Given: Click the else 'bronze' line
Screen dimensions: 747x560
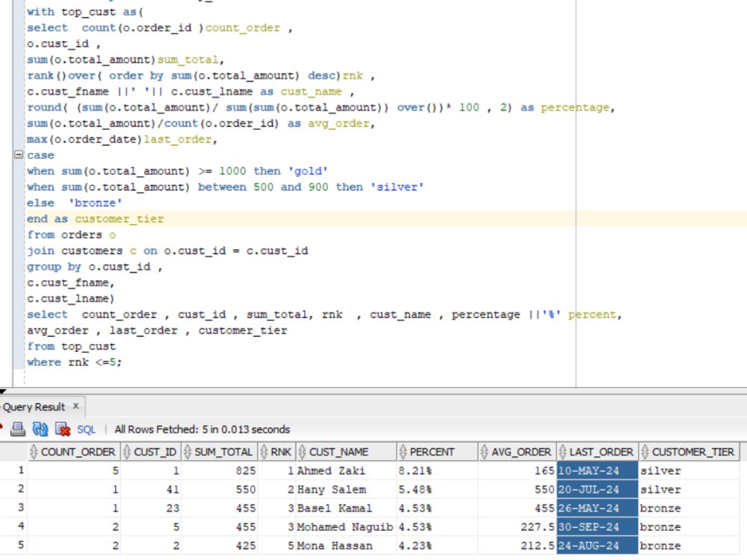Looking at the screenshot, I should [74, 203].
